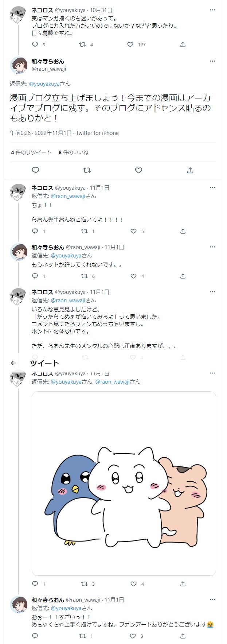Open more options on main 和々寺らおん tweet
This screenshot has height=644, width=227.
point(212,61)
